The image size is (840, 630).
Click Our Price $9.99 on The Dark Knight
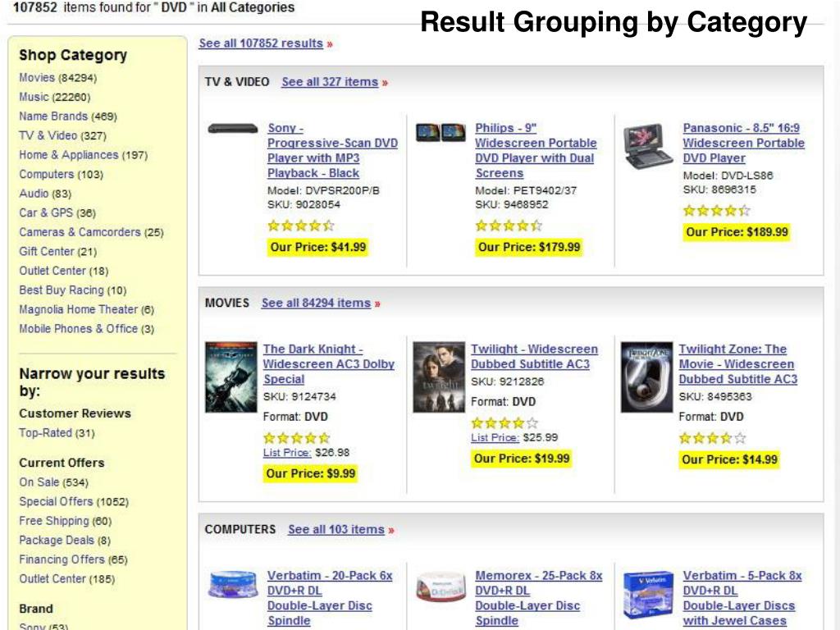click(x=311, y=473)
